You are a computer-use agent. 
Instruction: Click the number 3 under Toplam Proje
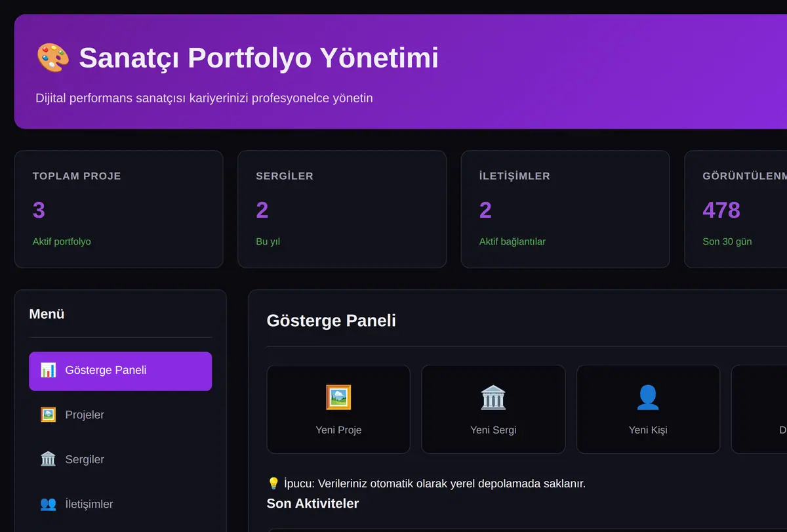(x=39, y=210)
